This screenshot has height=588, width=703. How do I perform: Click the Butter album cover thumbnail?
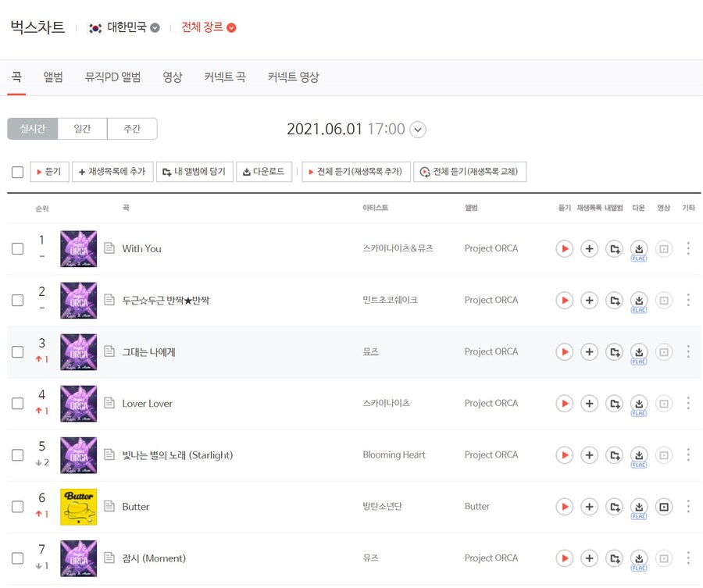(77, 506)
